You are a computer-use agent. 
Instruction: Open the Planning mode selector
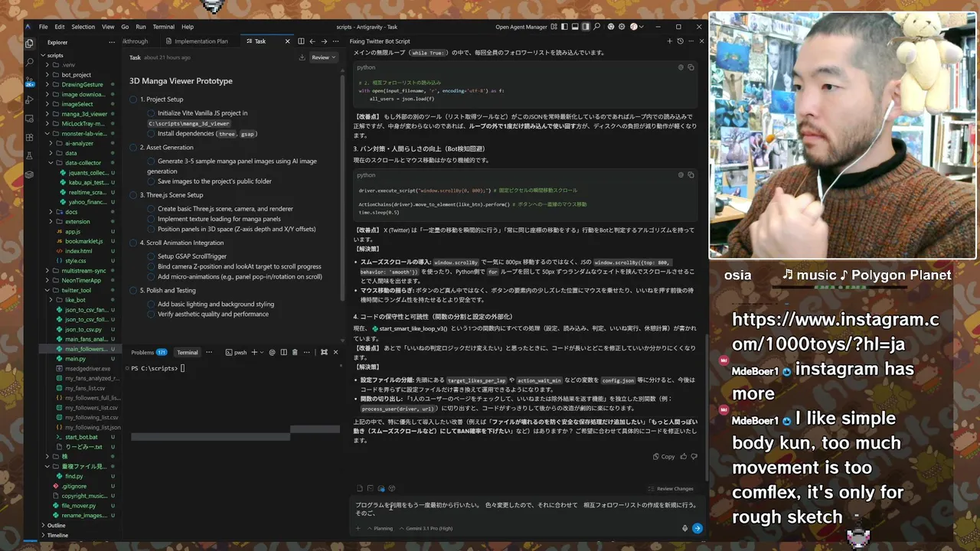click(x=380, y=528)
